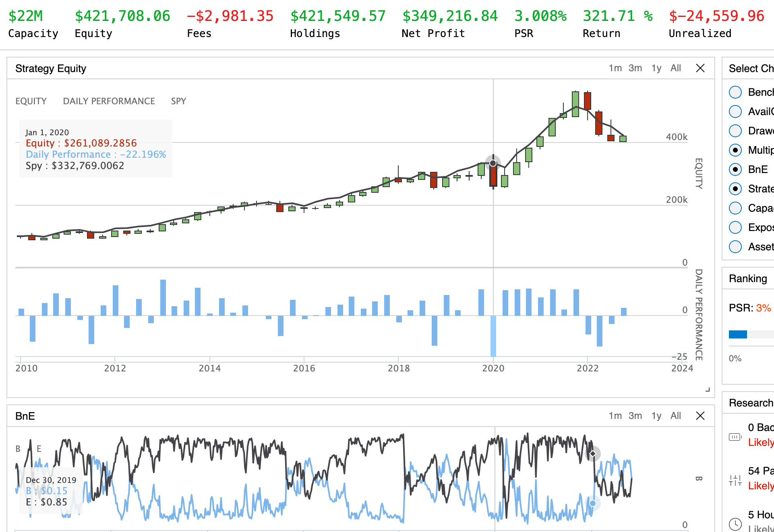Enable the Drawdown chart option
This screenshot has width=774, height=532.
pyautogui.click(x=735, y=131)
